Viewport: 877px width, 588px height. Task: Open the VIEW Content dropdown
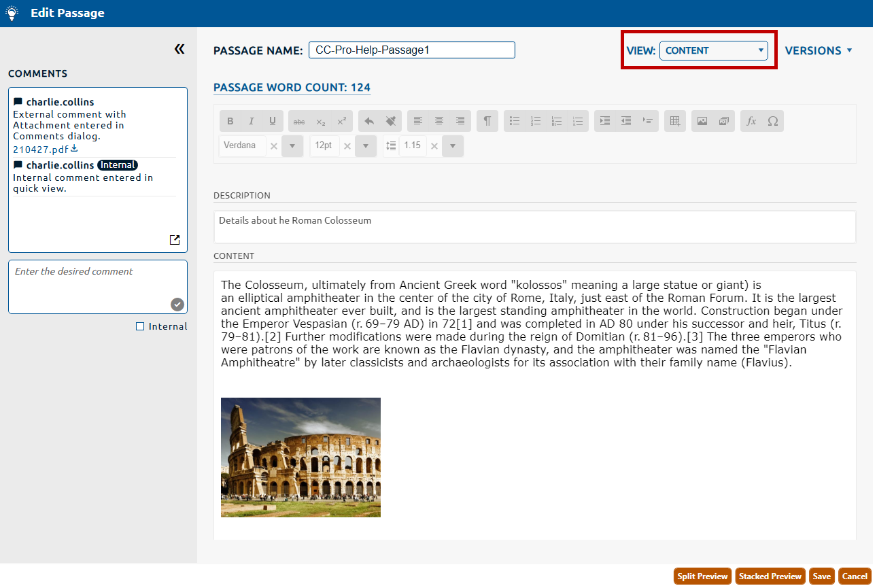pos(713,50)
